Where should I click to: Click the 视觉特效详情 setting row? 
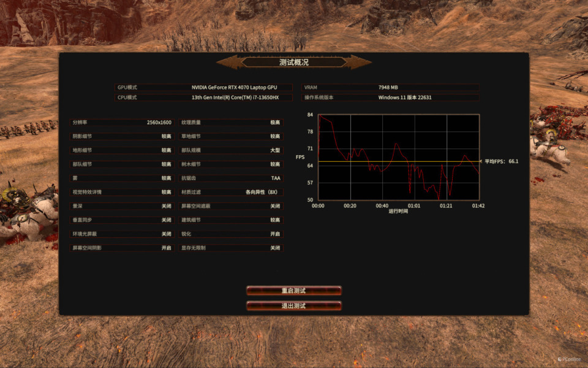(122, 192)
